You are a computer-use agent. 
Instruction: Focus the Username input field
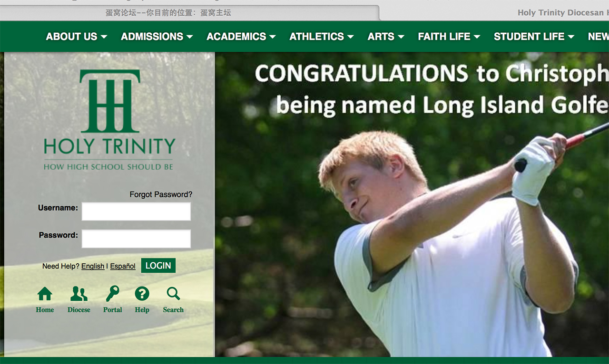(136, 211)
